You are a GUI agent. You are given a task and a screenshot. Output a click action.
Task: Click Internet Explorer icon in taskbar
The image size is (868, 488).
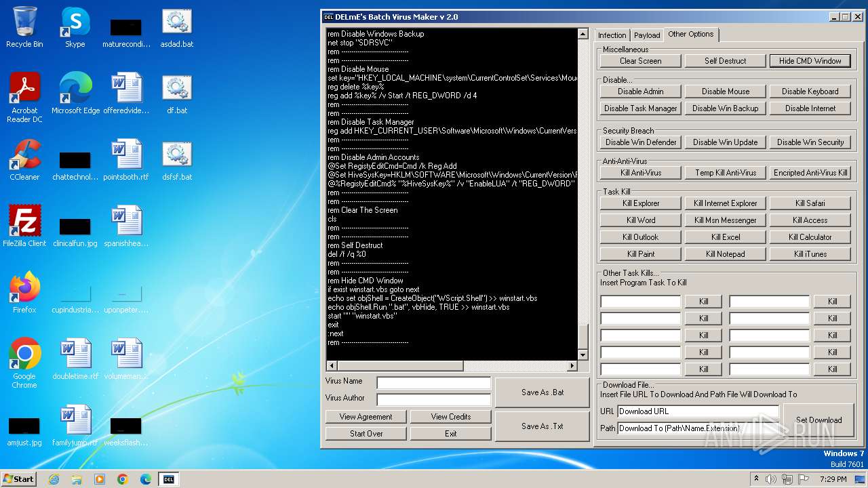click(54, 479)
